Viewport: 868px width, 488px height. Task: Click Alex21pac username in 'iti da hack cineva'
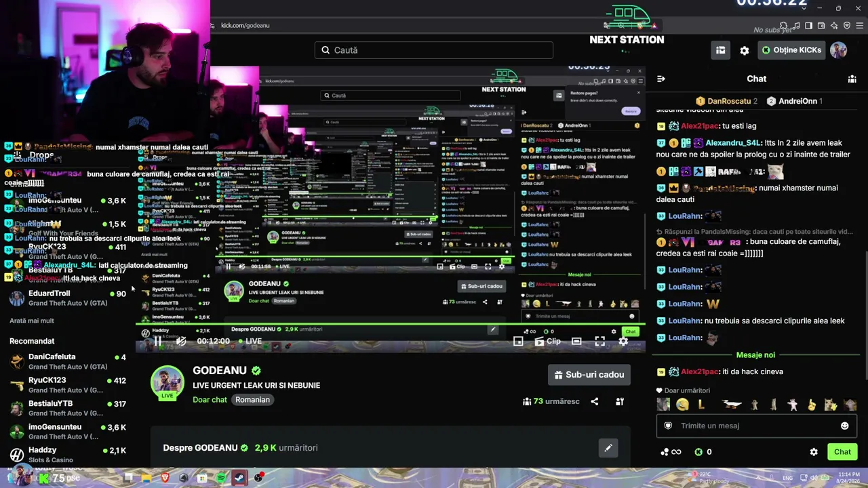click(699, 371)
